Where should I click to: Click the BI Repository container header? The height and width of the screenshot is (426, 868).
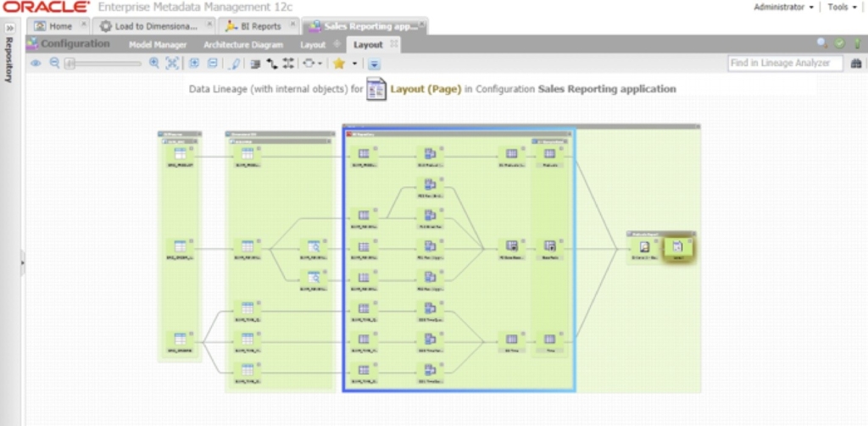[459, 134]
